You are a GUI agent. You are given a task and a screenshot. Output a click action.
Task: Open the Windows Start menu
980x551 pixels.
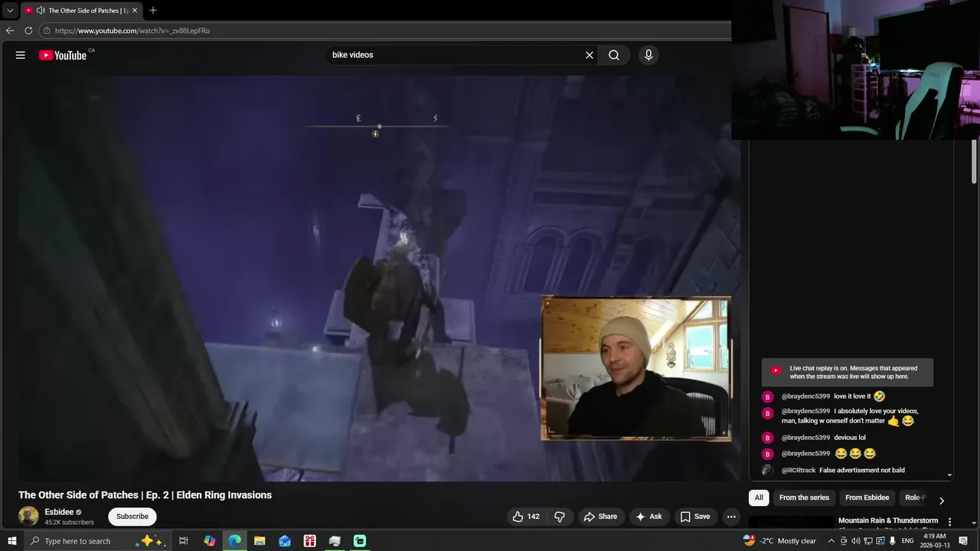click(x=11, y=541)
